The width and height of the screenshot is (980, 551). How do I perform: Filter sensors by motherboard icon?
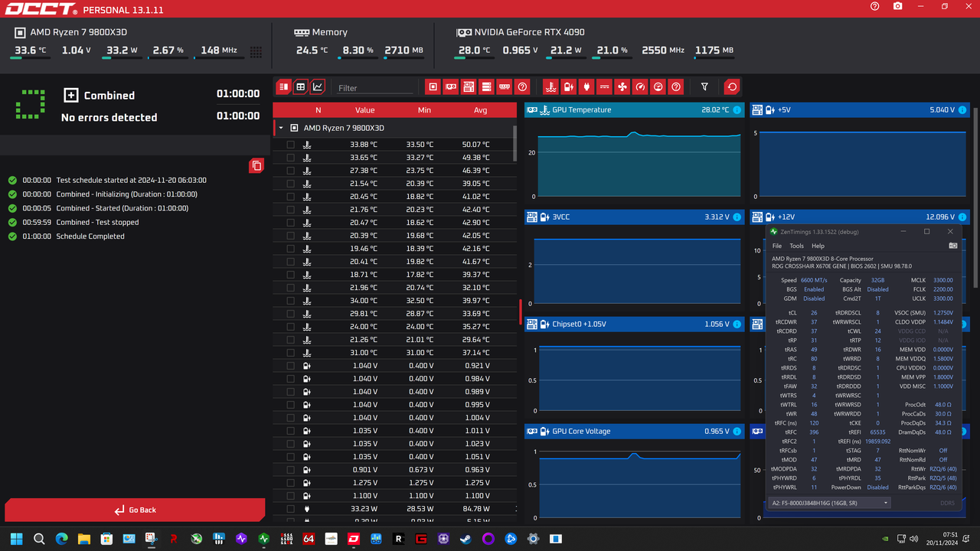click(x=469, y=87)
